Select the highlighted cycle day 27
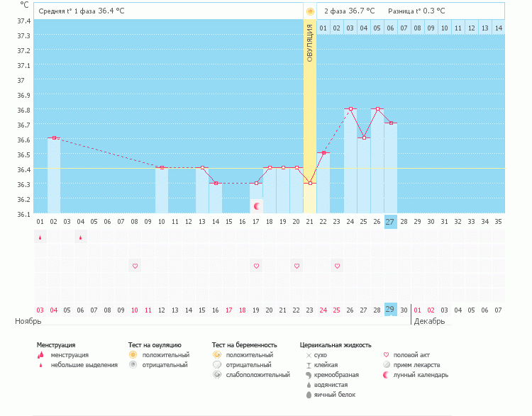Image resolution: width=532 pixels, height=416 pixels. (x=391, y=222)
